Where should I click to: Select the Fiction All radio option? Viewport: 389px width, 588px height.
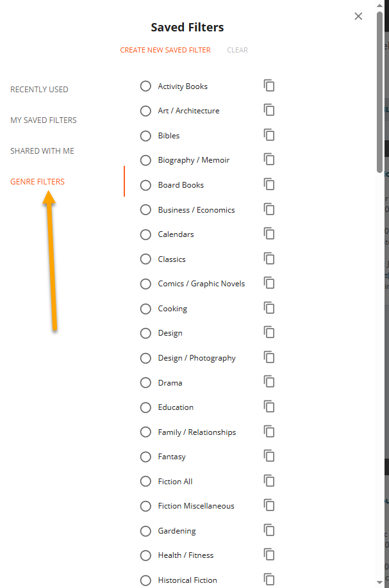[145, 481]
